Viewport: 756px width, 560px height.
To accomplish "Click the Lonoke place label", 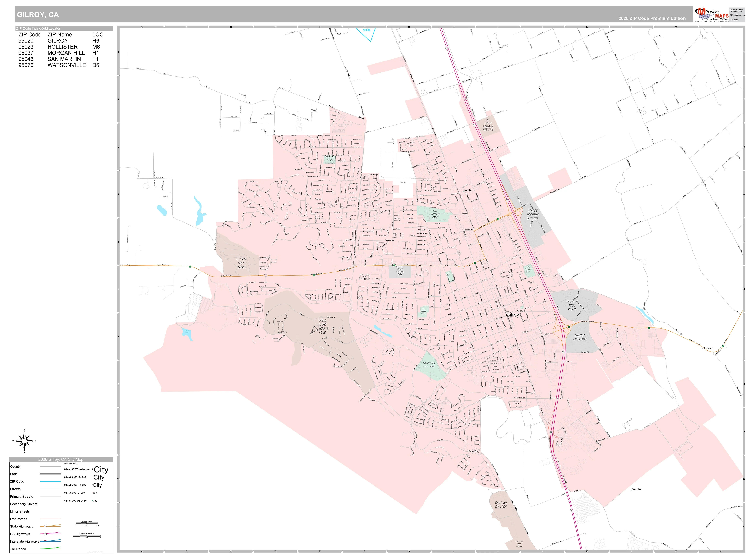I will pos(467,190).
